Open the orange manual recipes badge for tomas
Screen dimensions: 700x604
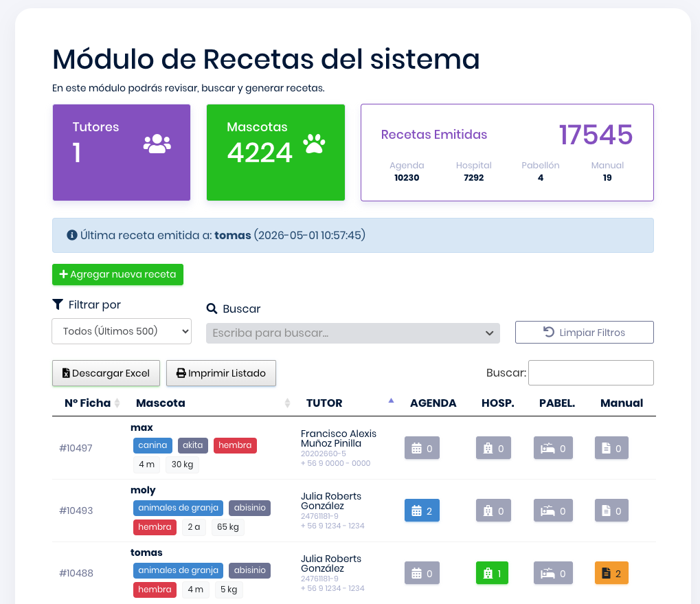point(611,573)
